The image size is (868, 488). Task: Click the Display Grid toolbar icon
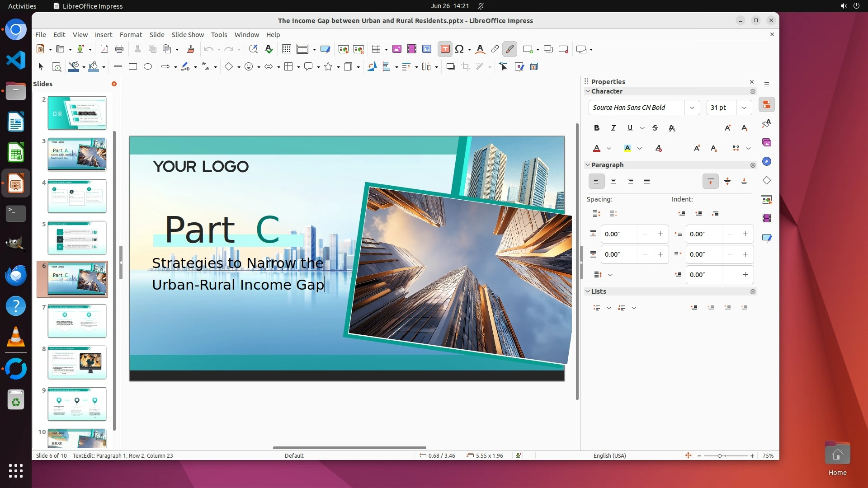286,49
